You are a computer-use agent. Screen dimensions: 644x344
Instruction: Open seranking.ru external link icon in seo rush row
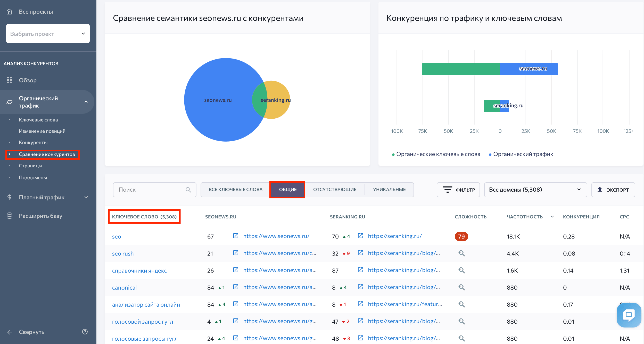click(360, 253)
